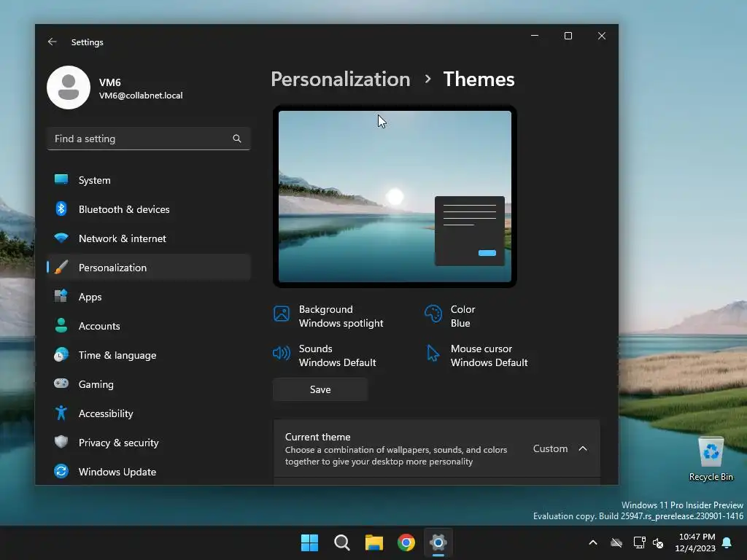This screenshot has height=560, width=747.
Task: Open Sounds Windows Default setting
Action: coord(325,355)
